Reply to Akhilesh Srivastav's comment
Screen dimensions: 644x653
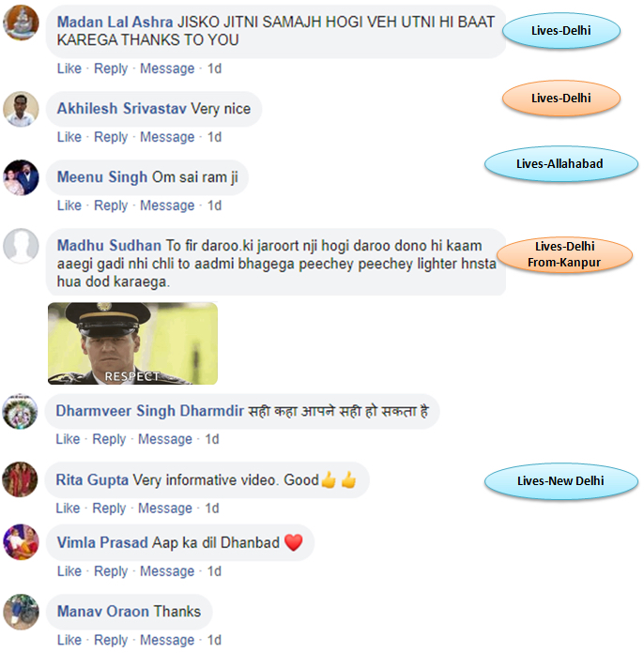coord(111,137)
